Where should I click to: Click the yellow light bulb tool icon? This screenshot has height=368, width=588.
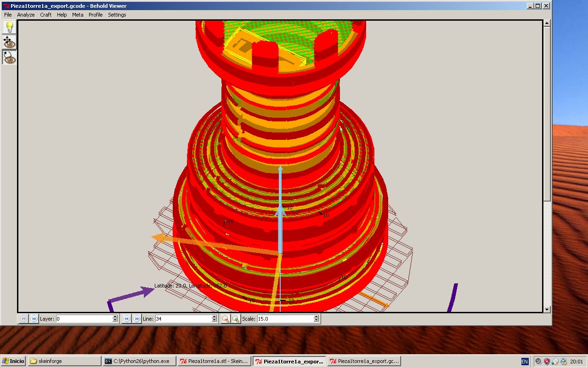coord(9,27)
